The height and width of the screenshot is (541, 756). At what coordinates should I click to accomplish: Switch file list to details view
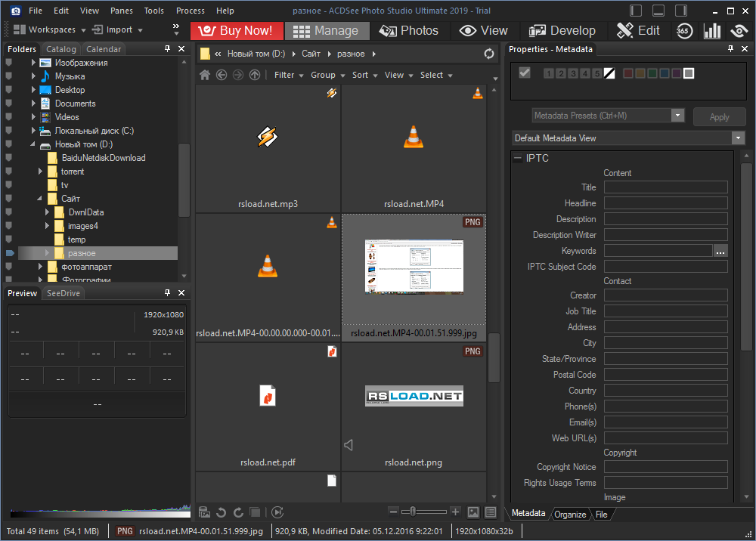(x=491, y=512)
